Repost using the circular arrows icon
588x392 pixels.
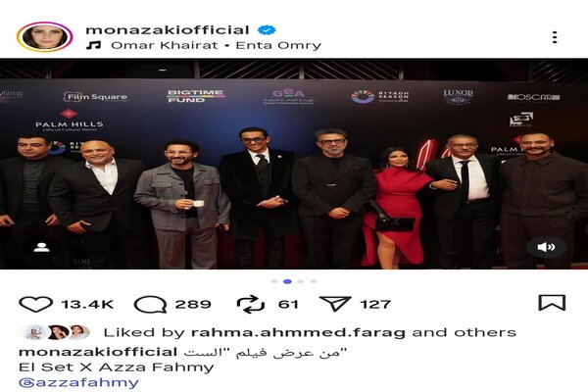click(251, 304)
